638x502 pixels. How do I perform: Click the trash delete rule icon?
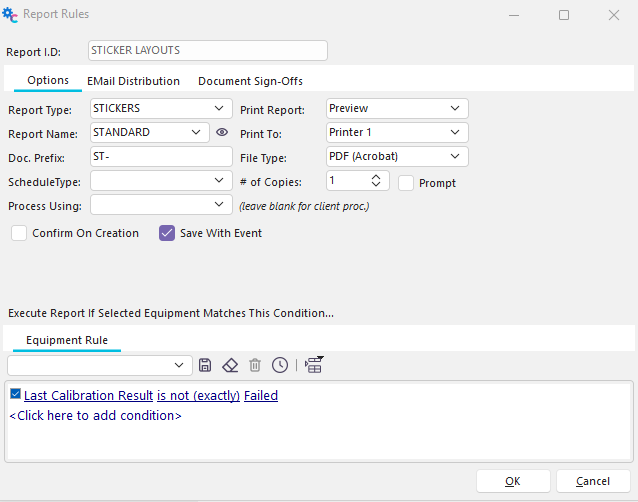tap(255, 366)
